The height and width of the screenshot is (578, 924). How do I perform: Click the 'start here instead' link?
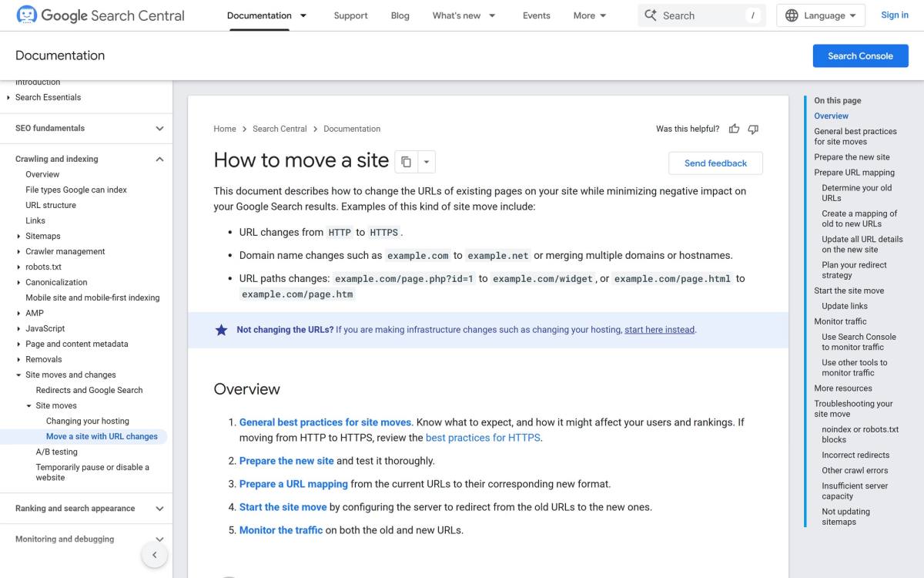(x=659, y=330)
